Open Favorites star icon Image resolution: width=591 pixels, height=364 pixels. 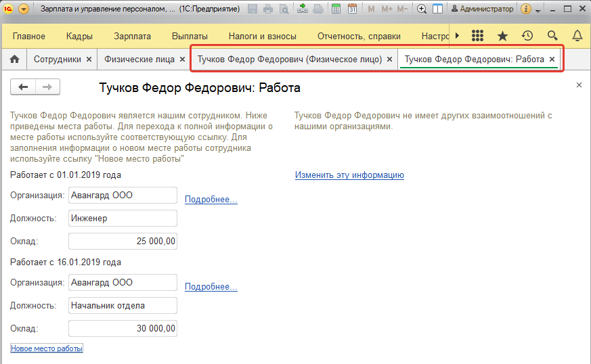pos(502,36)
